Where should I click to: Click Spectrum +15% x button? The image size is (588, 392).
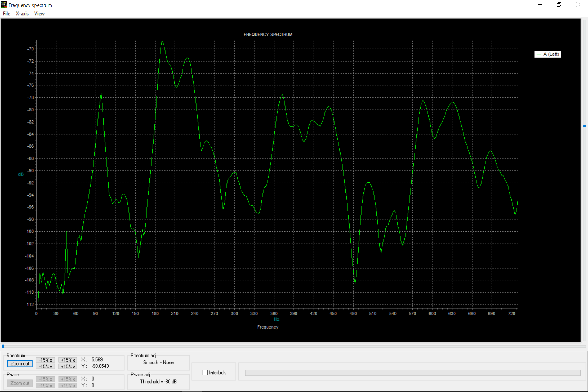[68, 360]
